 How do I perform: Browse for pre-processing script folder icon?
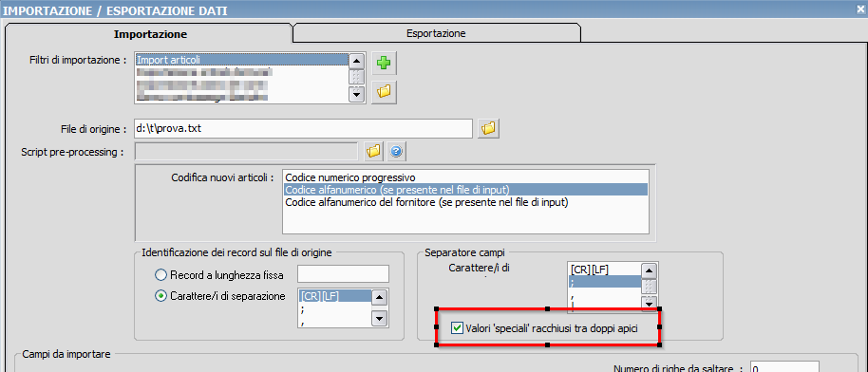coord(374,150)
